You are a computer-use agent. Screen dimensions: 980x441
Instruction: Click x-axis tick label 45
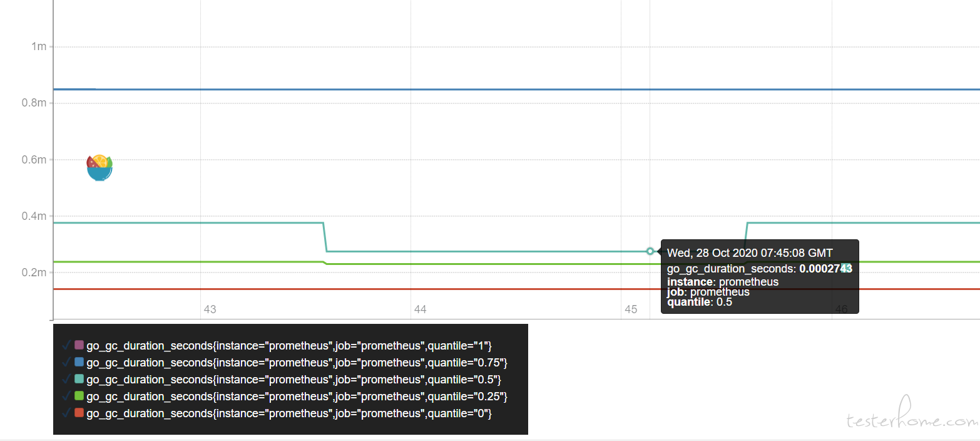click(x=631, y=309)
